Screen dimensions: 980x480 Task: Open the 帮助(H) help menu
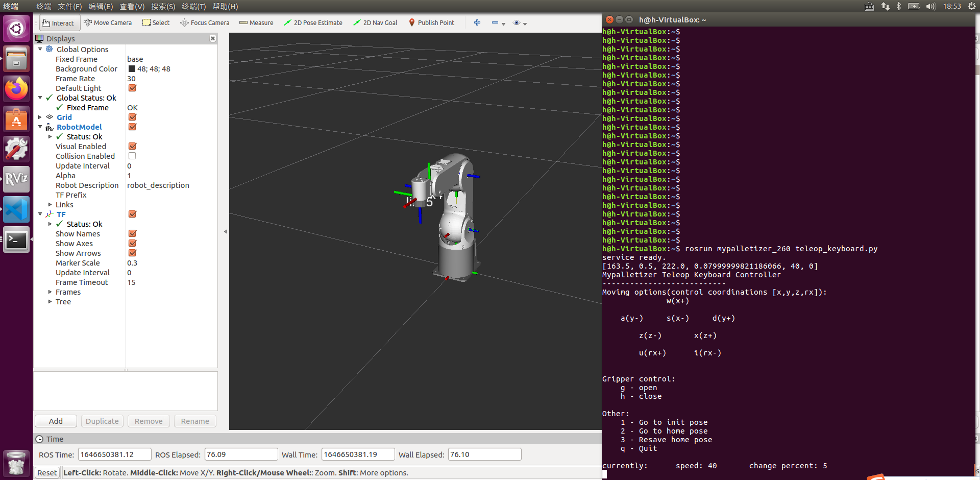pos(225,7)
